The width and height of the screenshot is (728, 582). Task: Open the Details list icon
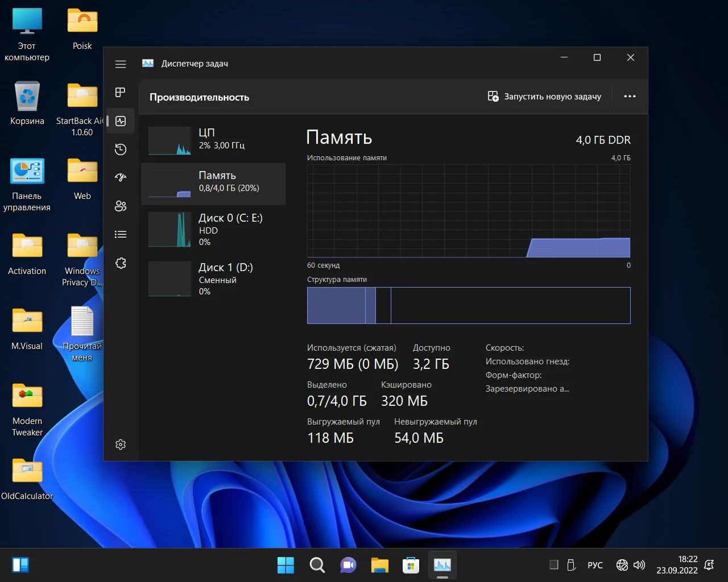tap(121, 234)
